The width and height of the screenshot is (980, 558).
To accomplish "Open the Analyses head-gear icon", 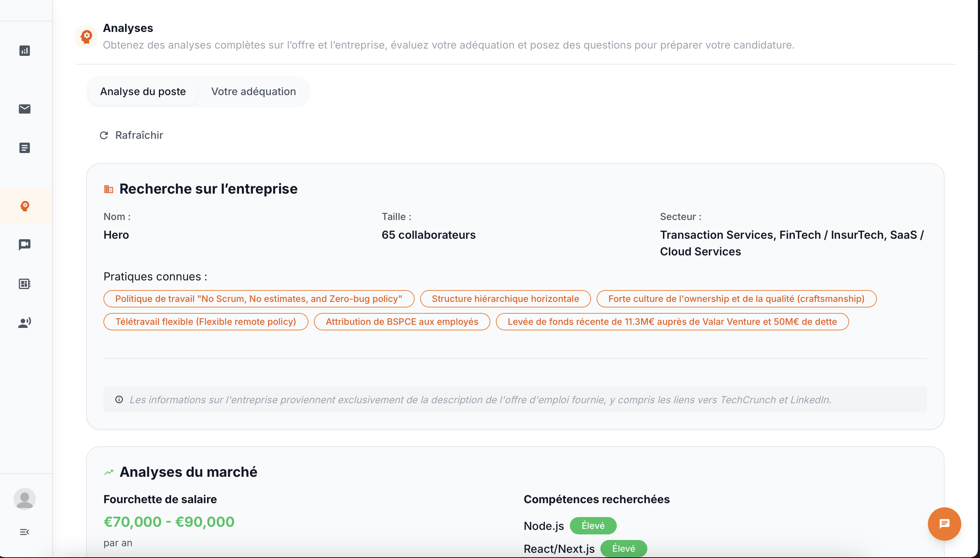I will [x=25, y=206].
